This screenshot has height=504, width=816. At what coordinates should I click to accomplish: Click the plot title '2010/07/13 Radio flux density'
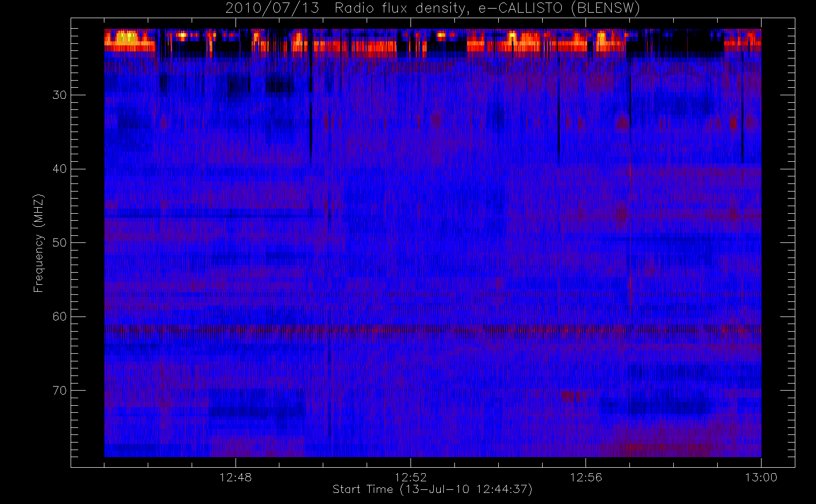(432, 9)
